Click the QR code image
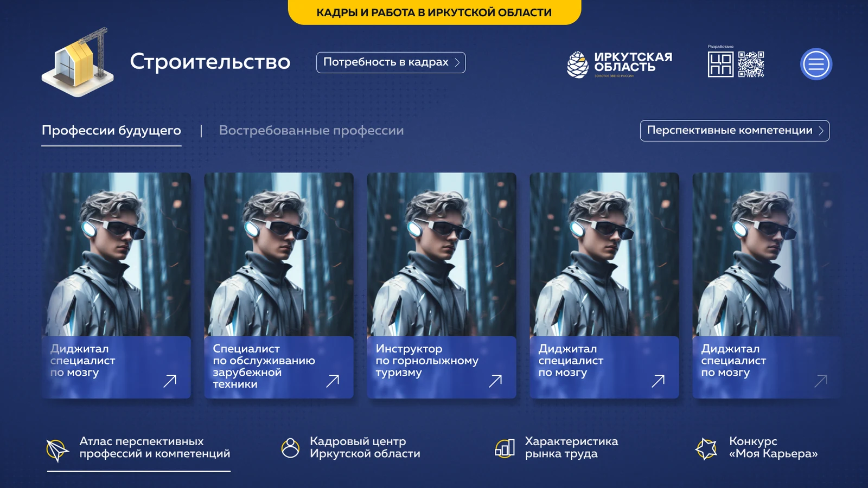Viewport: 868px width, 488px height. (x=751, y=65)
